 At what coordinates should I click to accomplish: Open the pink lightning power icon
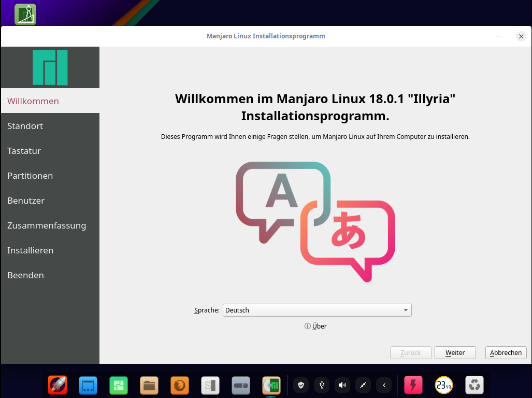pos(413,385)
